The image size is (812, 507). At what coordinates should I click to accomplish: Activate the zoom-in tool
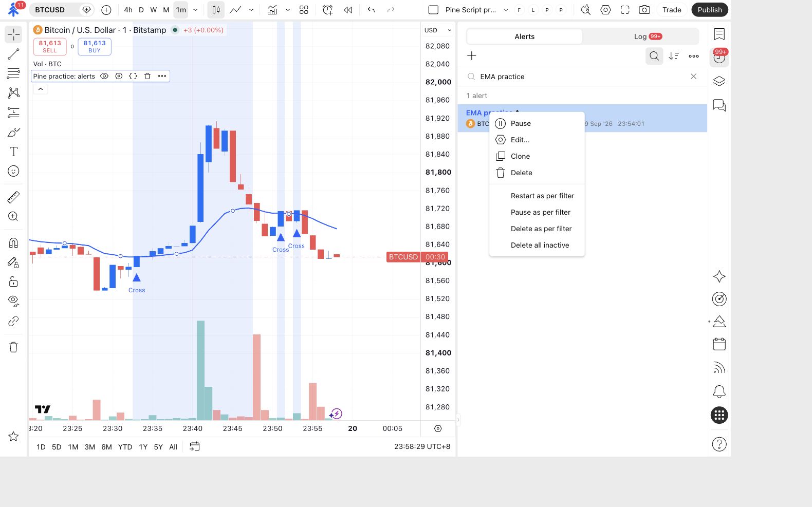click(13, 216)
